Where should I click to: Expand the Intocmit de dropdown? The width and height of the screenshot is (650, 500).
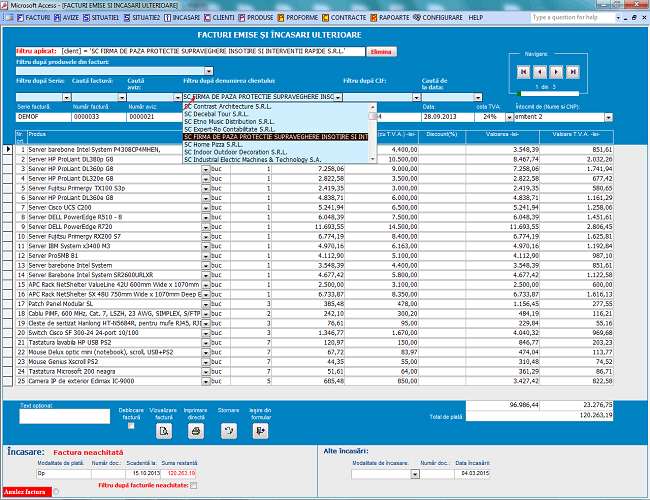click(x=608, y=117)
